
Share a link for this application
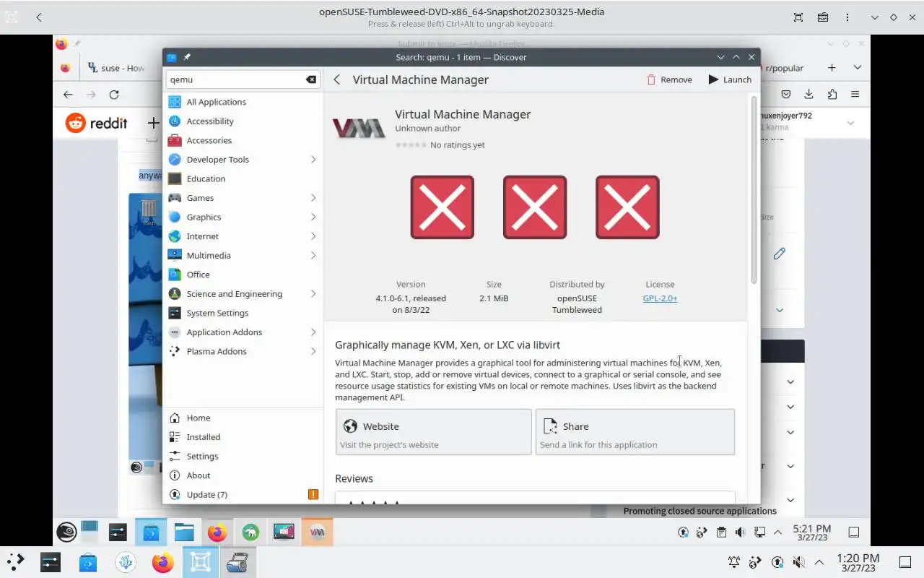635,432
